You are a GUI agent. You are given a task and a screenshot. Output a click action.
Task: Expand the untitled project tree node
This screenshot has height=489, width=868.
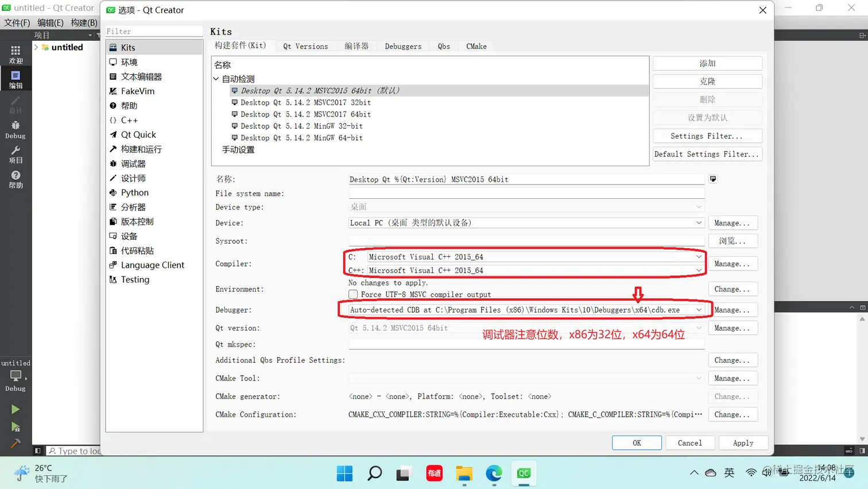point(36,47)
